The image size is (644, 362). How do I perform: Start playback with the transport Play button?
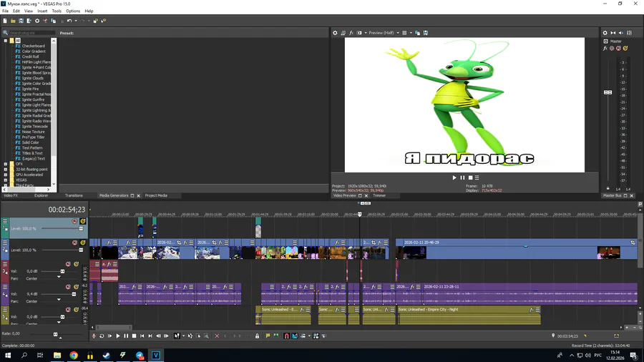pos(118,336)
